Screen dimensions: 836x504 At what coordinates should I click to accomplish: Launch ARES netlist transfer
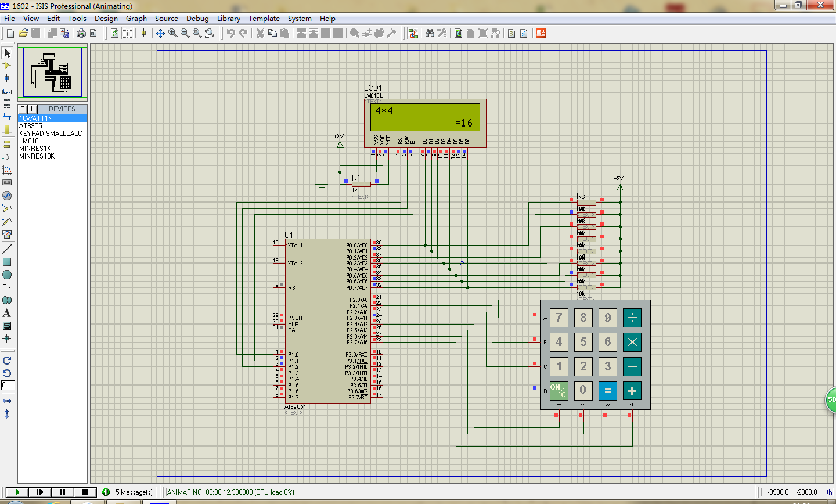tap(540, 33)
